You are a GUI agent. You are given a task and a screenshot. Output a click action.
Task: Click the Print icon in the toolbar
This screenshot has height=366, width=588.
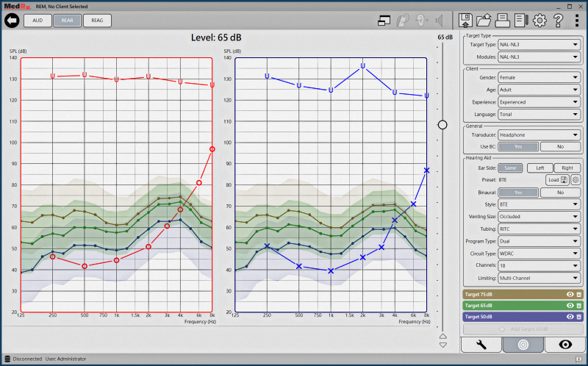[503, 20]
